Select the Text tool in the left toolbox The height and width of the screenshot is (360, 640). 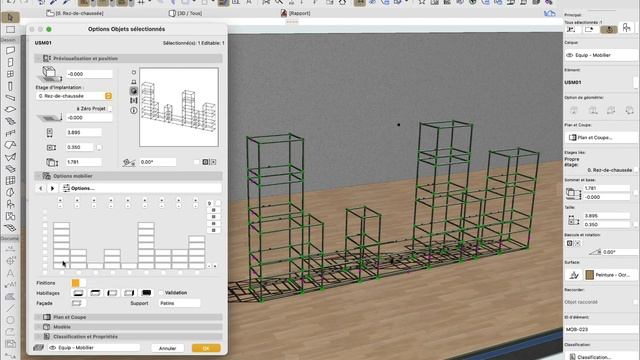click(x=10, y=273)
